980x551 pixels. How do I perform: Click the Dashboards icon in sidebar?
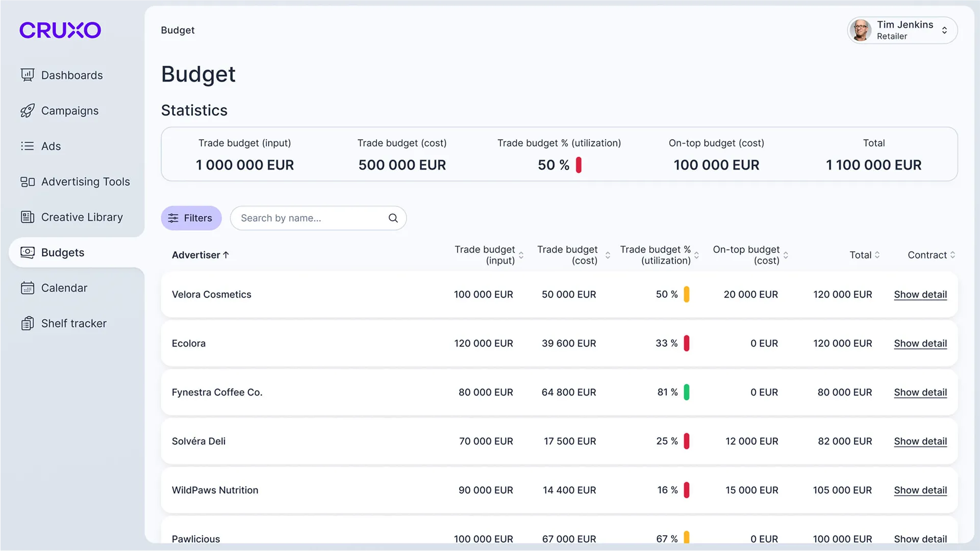pyautogui.click(x=28, y=75)
